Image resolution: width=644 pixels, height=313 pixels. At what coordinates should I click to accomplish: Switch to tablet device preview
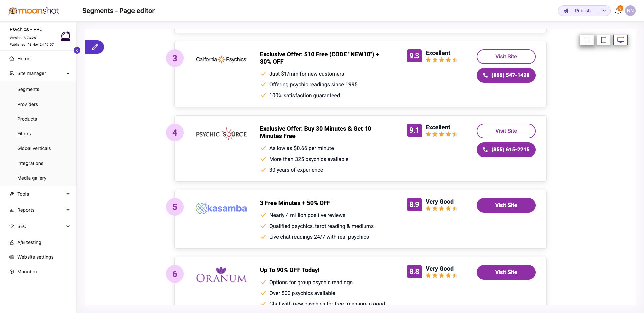click(604, 40)
